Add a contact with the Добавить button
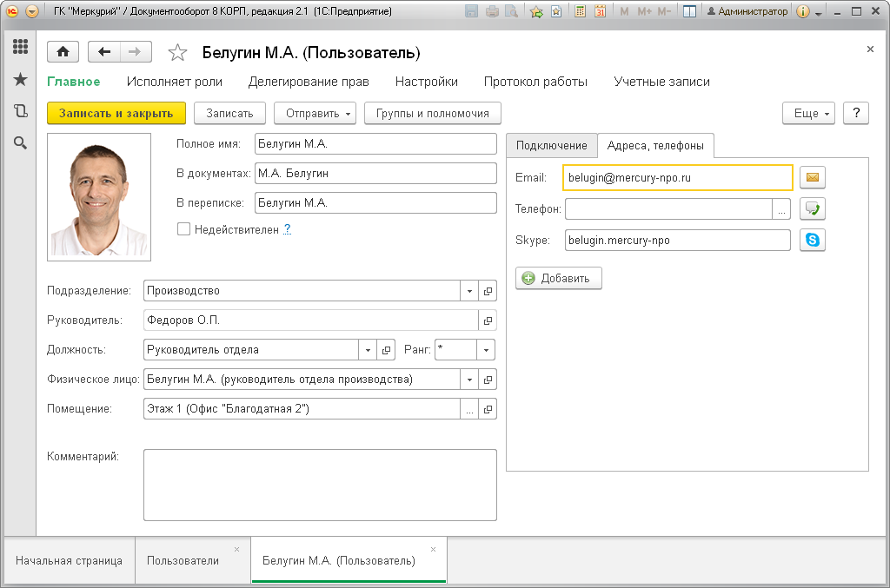Viewport: 890px width, 588px height. pos(559,279)
